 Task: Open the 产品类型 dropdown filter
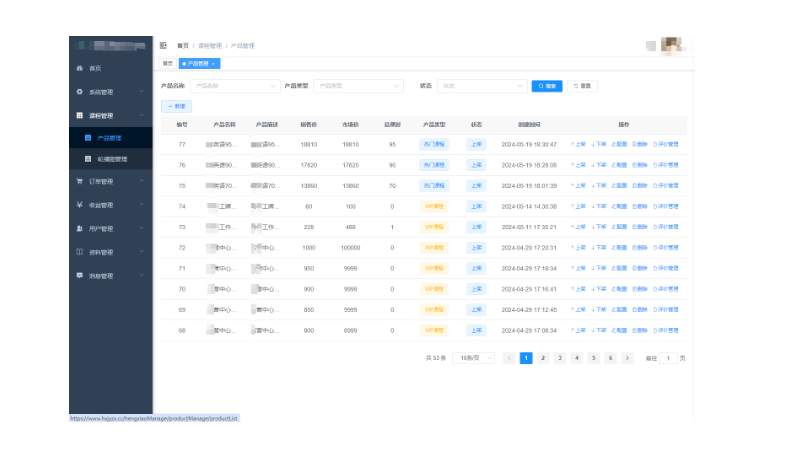point(358,86)
